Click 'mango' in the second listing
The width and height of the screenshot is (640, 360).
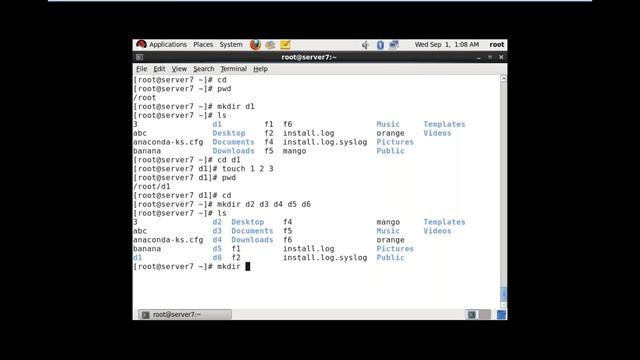click(388, 222)
